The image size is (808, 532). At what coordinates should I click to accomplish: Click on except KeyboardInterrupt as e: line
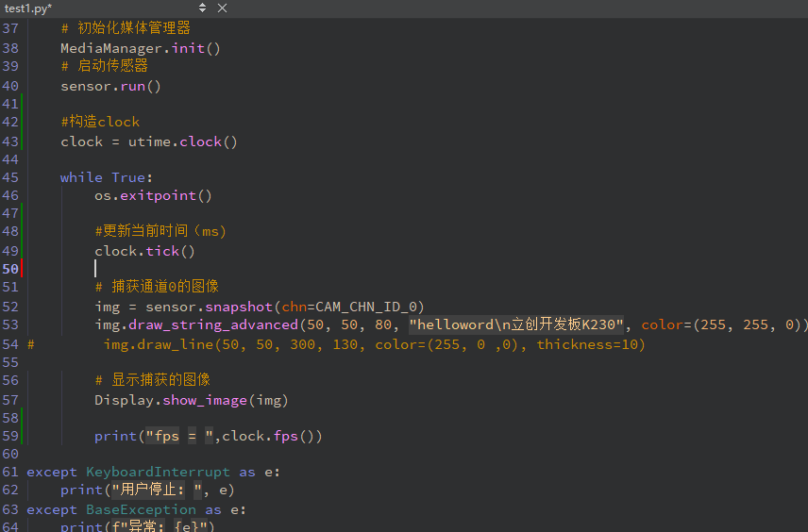(153, 472)
